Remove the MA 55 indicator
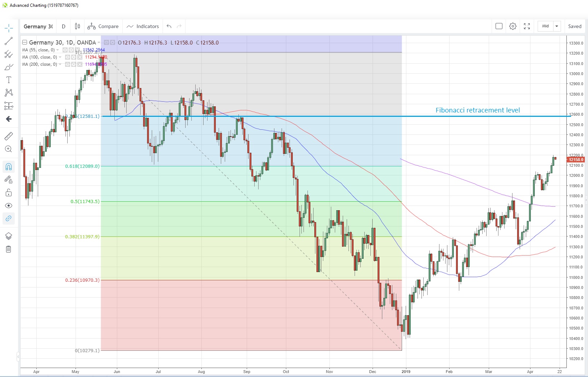Screen dimensions: 588x377 pyautogui.click(x=77, y=50)
